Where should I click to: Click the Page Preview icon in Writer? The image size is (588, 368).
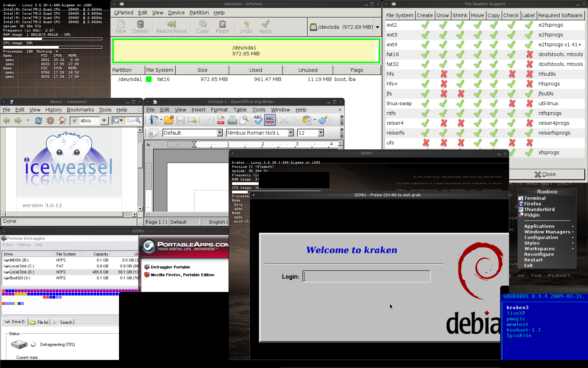[244, 120]
